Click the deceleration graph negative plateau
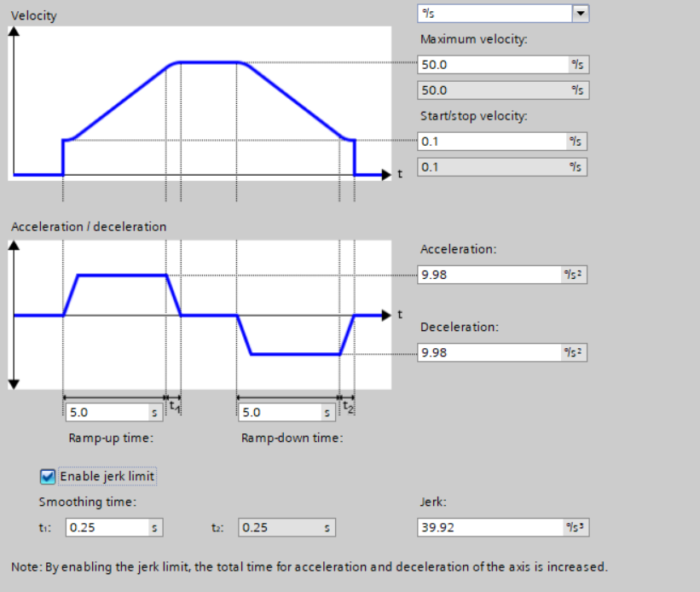This screenshot has width=700, height=592. point(295,354)
